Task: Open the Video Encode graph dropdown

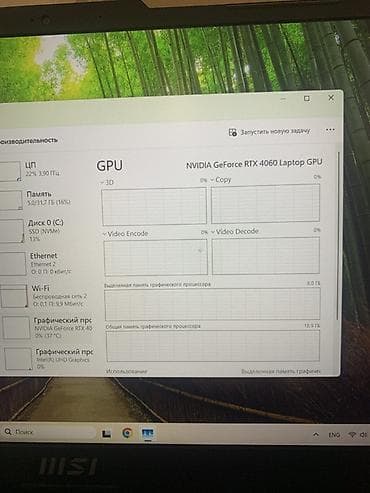Action: [105, 234]
